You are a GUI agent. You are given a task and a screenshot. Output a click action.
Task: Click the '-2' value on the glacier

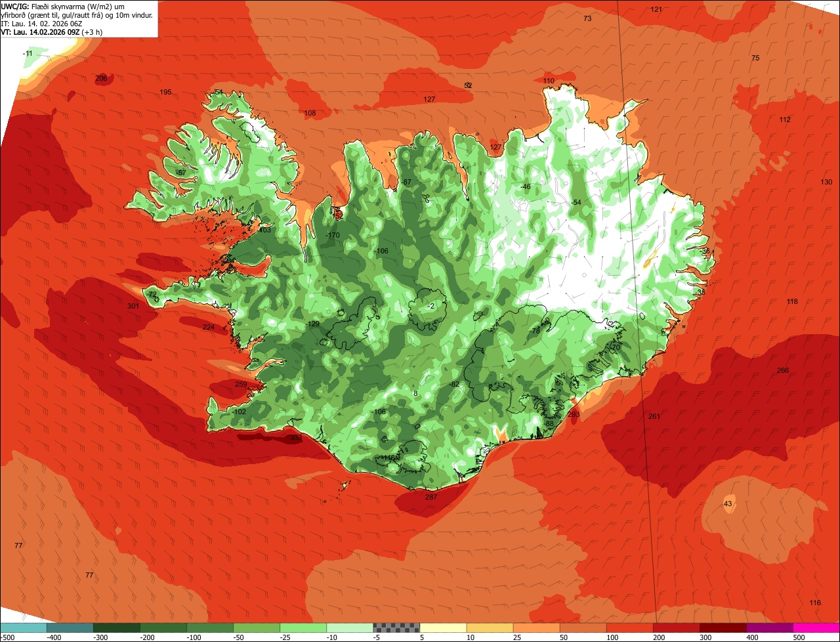click(430, 306)
